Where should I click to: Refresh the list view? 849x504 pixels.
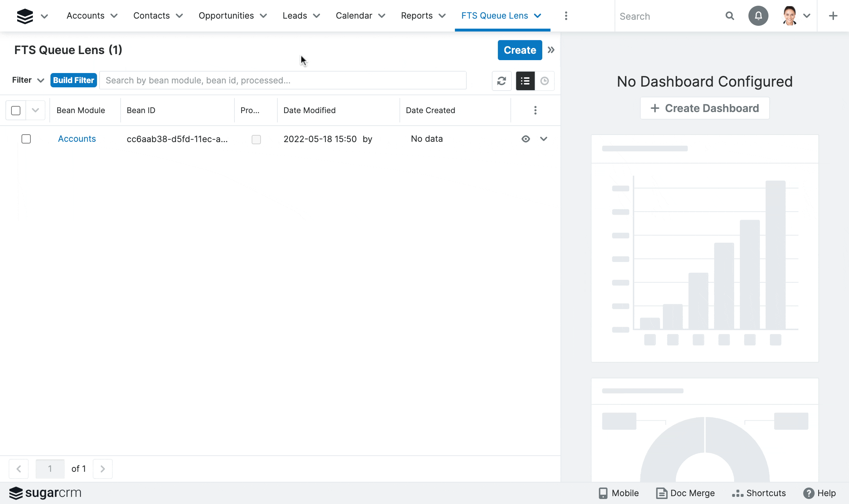tap(501, 81)
